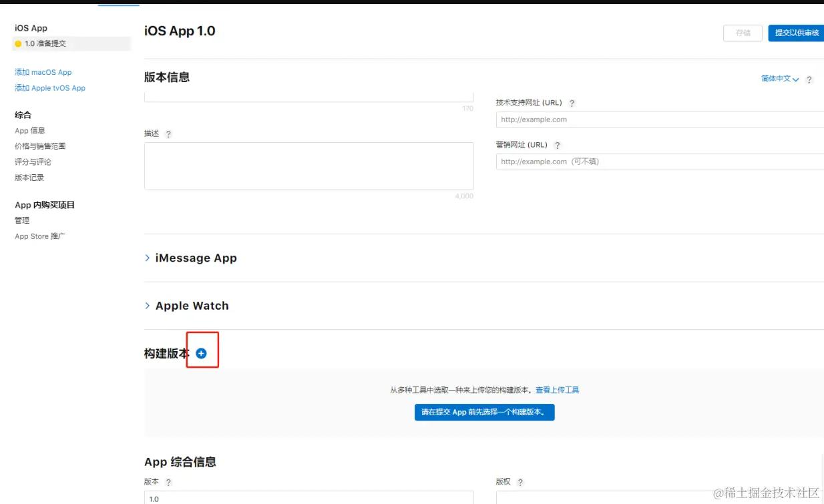Screen dimensions: 824x504
Task: Open the 简体中文 language dropdown
Action: coord(780,79)
